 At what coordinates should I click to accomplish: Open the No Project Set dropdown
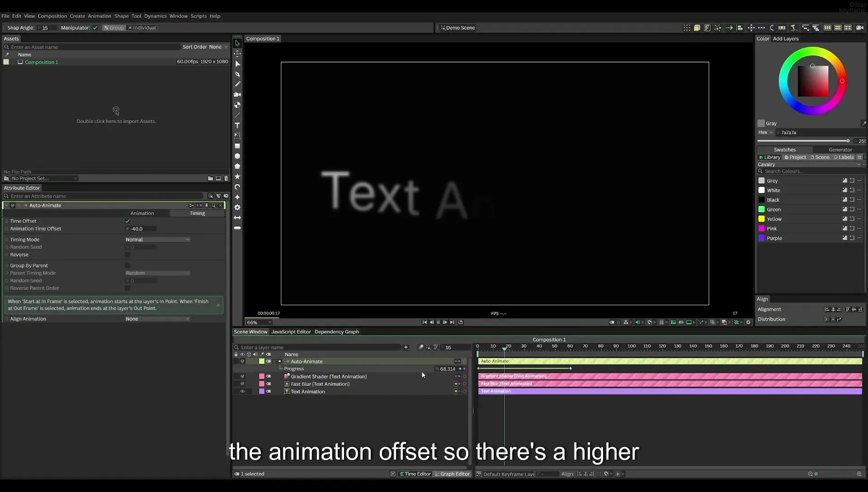pos(43,179)
